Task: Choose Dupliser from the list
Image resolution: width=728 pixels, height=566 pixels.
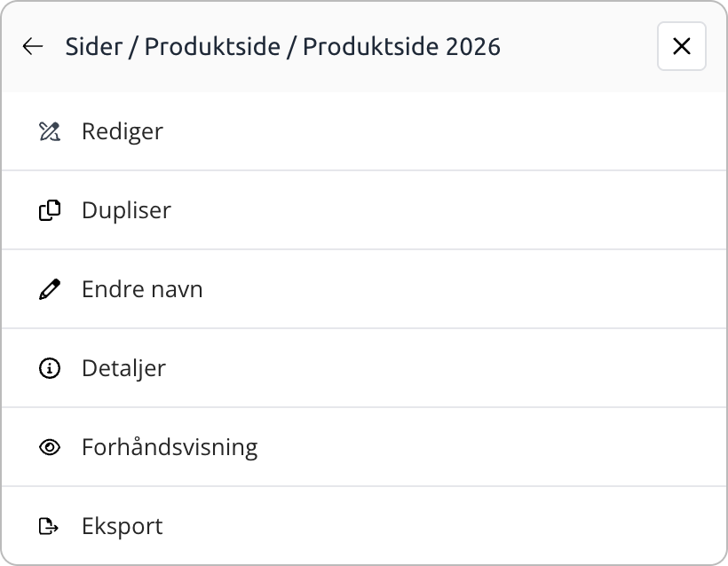Action: click(126, 210)
